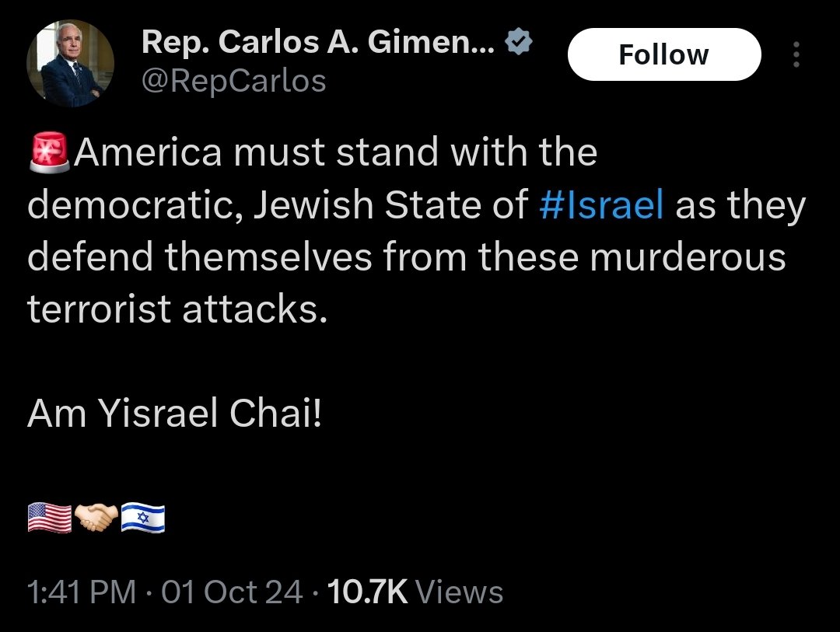The height and width of the screenshot is (632, 840).
Task: Click the "Am Yisrael Chai!" line
Action: [174, 414]
